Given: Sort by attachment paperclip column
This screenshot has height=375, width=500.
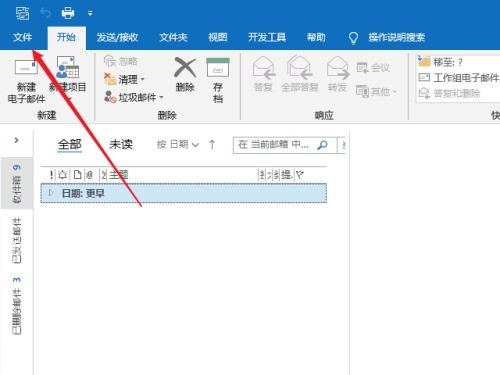Looking at the screenshot, I should pos(89,174).
